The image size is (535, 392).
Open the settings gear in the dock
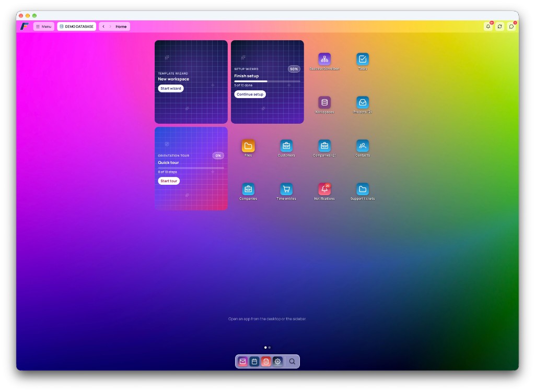278,361
